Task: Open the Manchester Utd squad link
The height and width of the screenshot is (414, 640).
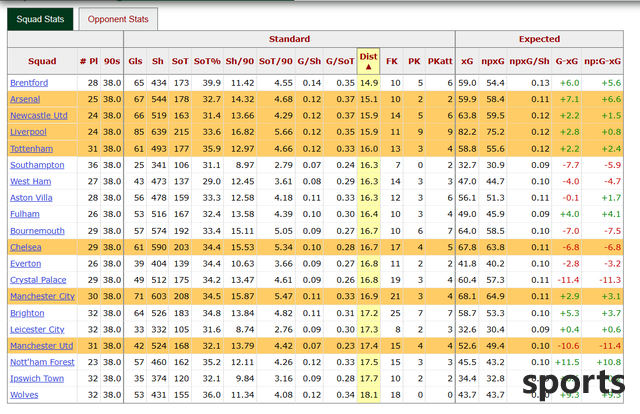Action: [42, 346]
